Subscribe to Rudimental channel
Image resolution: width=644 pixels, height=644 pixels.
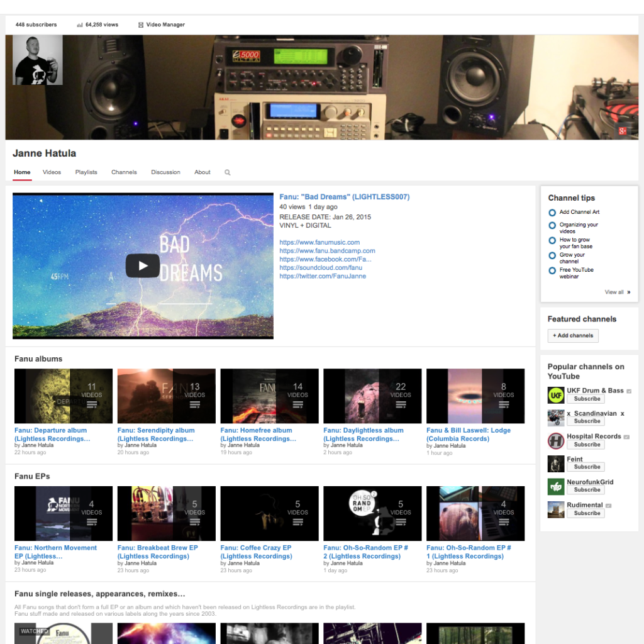click(586, 513)
